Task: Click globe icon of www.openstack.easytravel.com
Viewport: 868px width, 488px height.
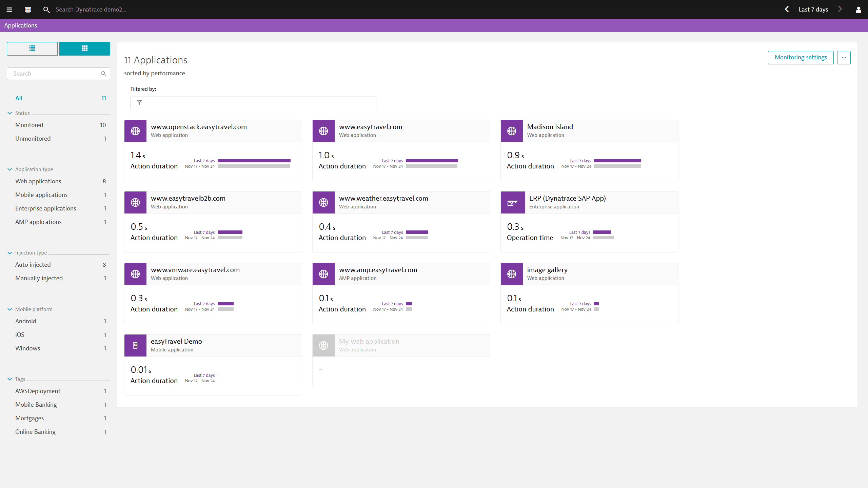Action: point(135,131)
